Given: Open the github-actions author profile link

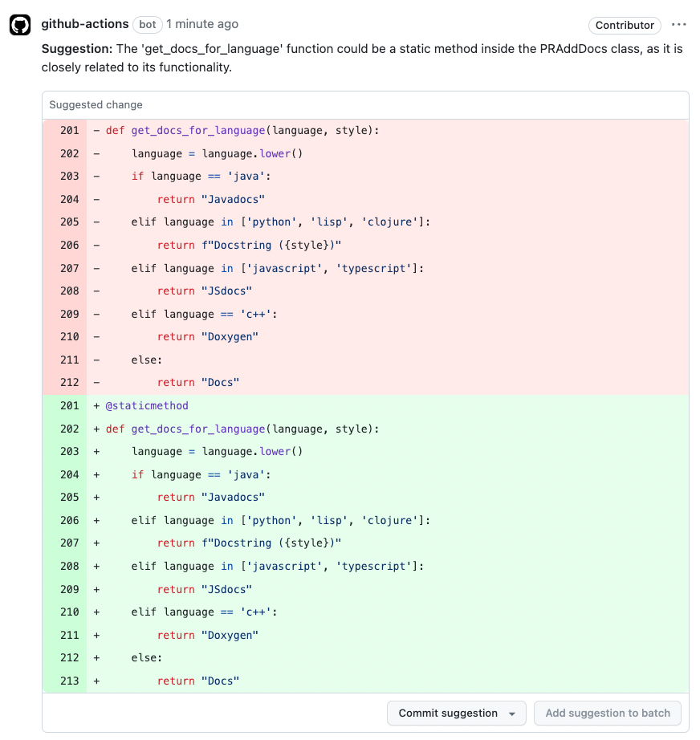Looking at the screenshot, I should click(x=84, y=24).
